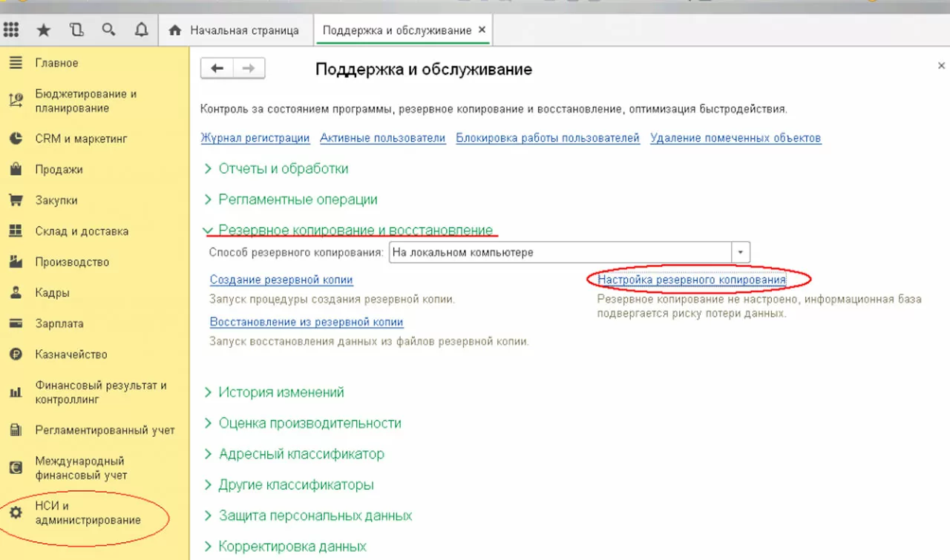Screen dimensions: 950x560
Task: Open Favorites star icon
Action: pyautogui.click(x=44, y=30)
